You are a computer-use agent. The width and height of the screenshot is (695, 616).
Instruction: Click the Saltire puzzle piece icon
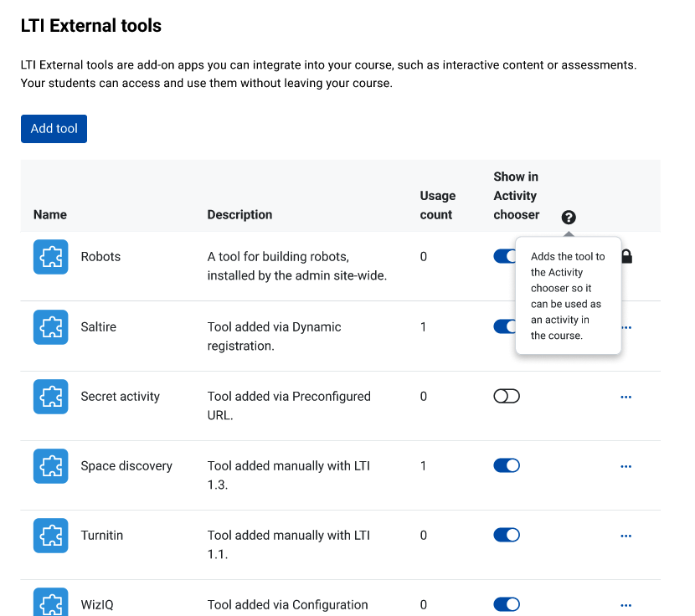50,327
